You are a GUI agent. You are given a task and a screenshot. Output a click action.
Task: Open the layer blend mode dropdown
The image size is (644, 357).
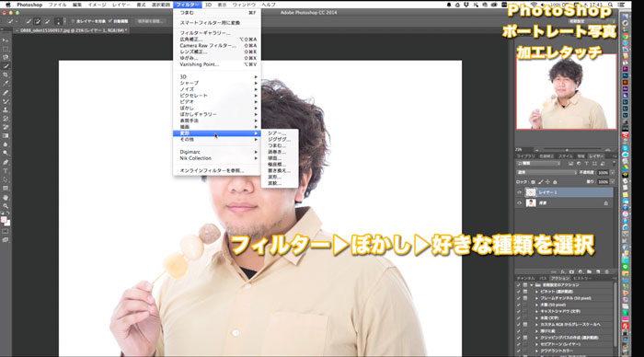[x=546, y=173]
